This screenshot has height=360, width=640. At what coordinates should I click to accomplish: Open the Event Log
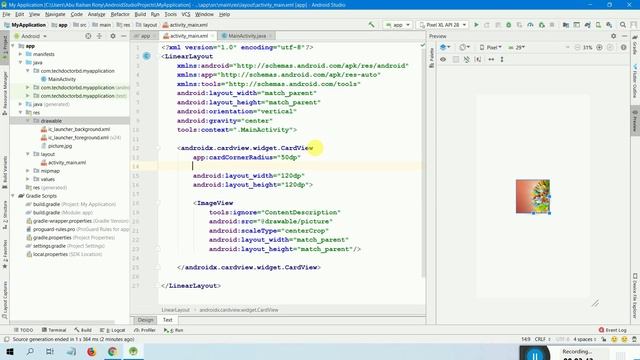point(613,330)
